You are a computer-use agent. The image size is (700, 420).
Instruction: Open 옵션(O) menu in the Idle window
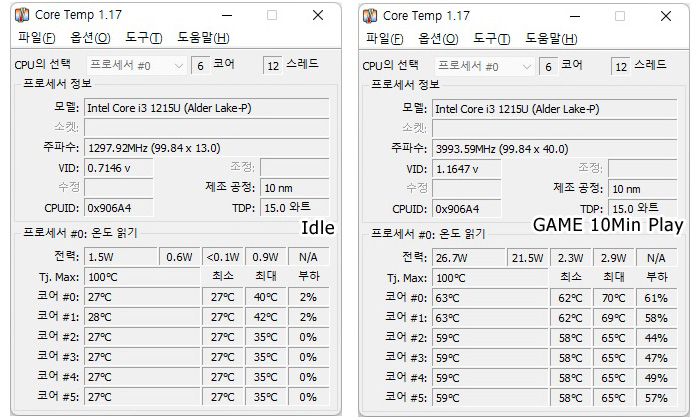(90, 37)
